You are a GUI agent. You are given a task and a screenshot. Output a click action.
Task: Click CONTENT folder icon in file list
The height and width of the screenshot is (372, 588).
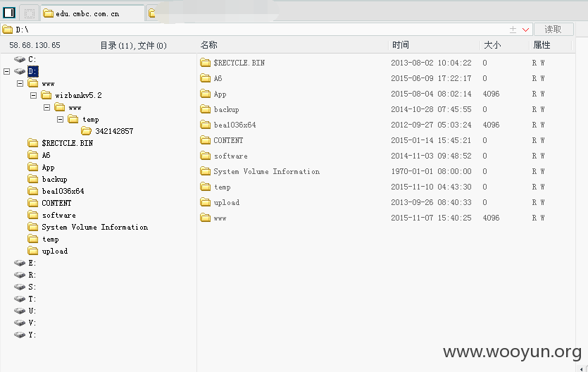click(205, 140)
